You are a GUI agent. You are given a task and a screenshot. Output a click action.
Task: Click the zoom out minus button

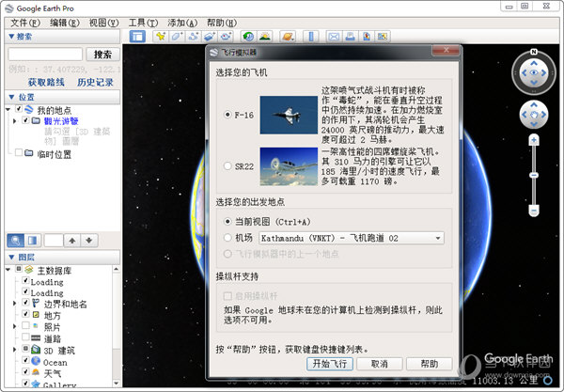[x=534, y=211]
